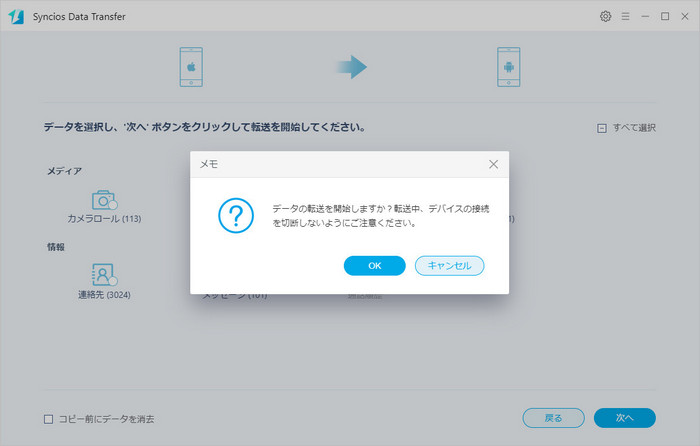700x446 pixels.
Task: Click the メディア section heading
Action: pos(65,171)
